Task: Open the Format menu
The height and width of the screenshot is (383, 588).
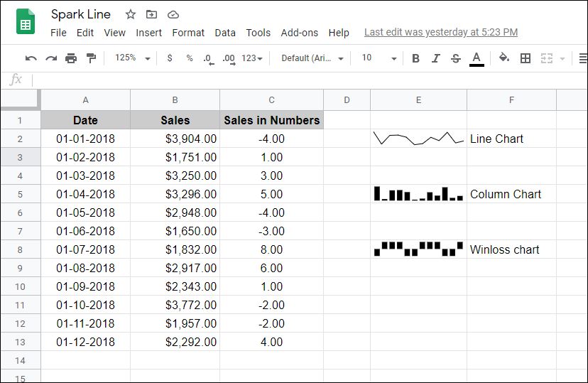Action: tap(188, 33)
